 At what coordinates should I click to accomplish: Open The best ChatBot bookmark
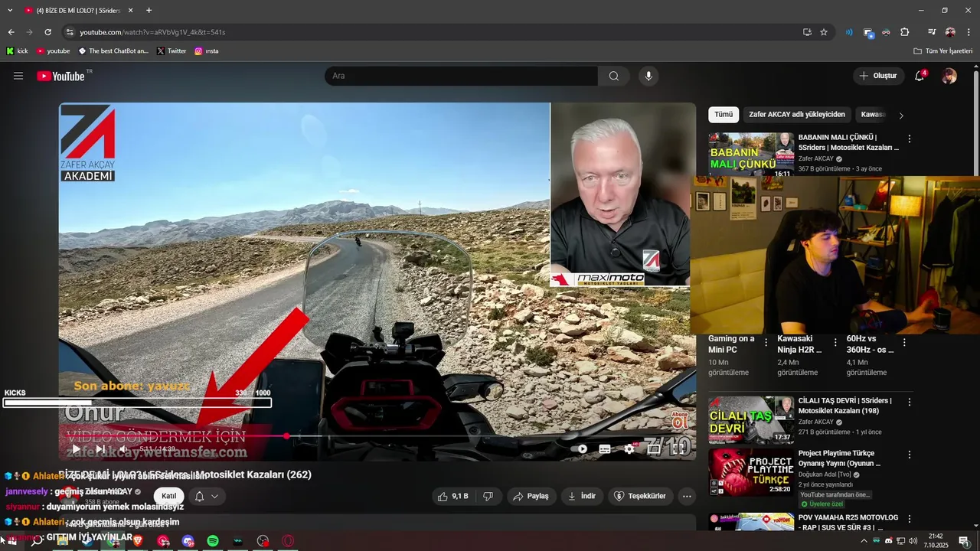[x=113, y=51]
